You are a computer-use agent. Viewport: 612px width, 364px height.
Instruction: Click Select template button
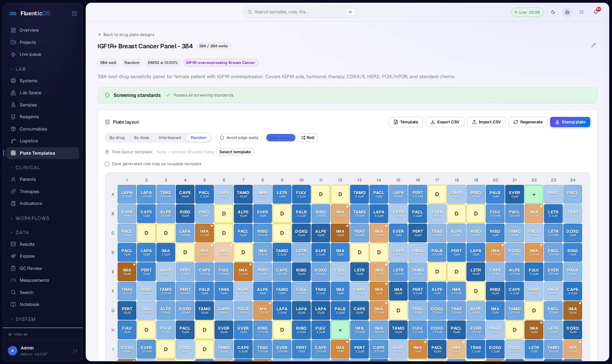point(235,152)
